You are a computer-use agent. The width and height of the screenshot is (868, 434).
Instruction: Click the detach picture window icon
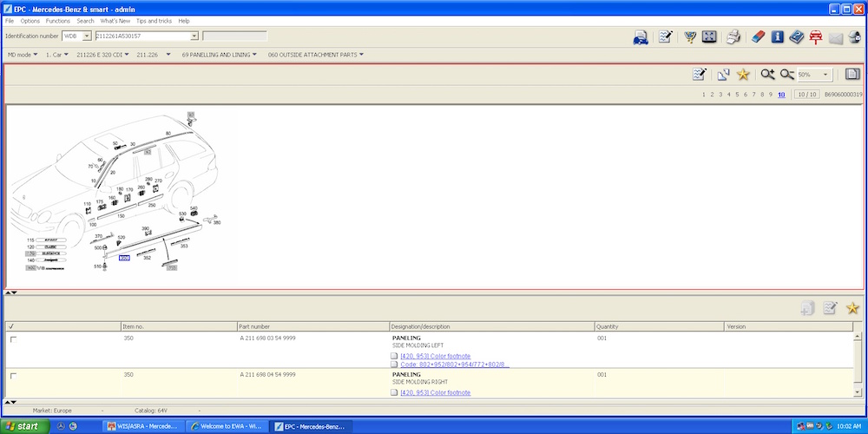pyautogui.click(x=724, y=74)
